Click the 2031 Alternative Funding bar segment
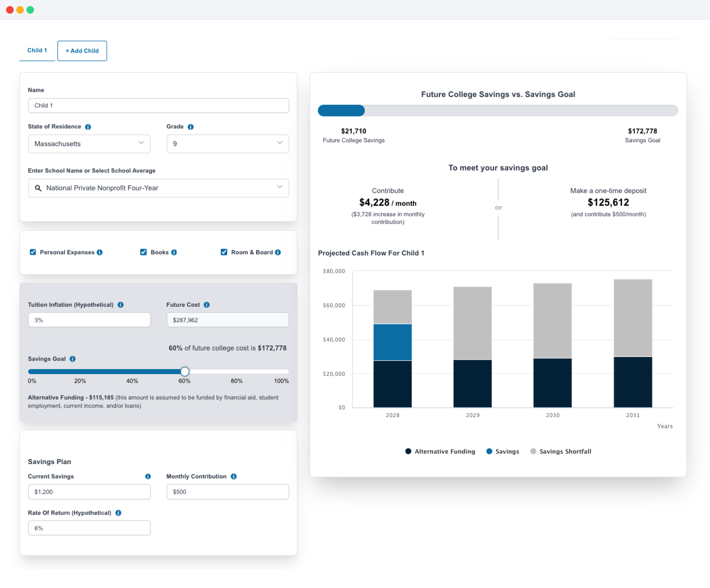 click(633, 382)
